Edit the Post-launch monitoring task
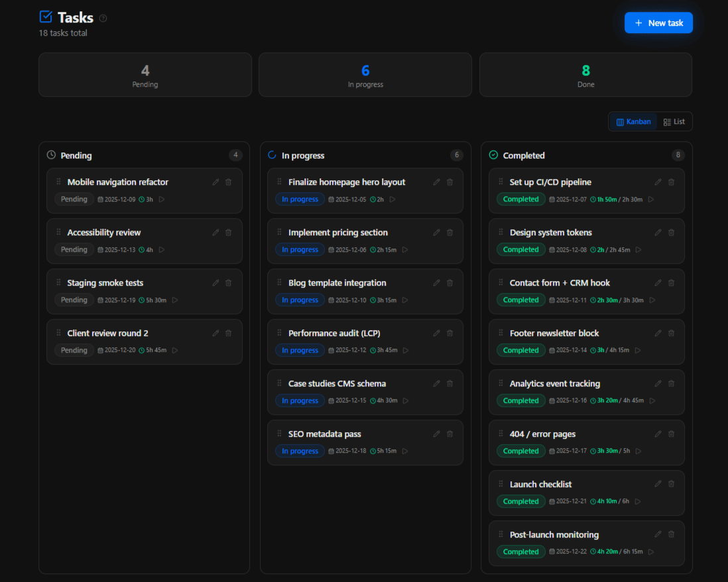 click(658, 535)
